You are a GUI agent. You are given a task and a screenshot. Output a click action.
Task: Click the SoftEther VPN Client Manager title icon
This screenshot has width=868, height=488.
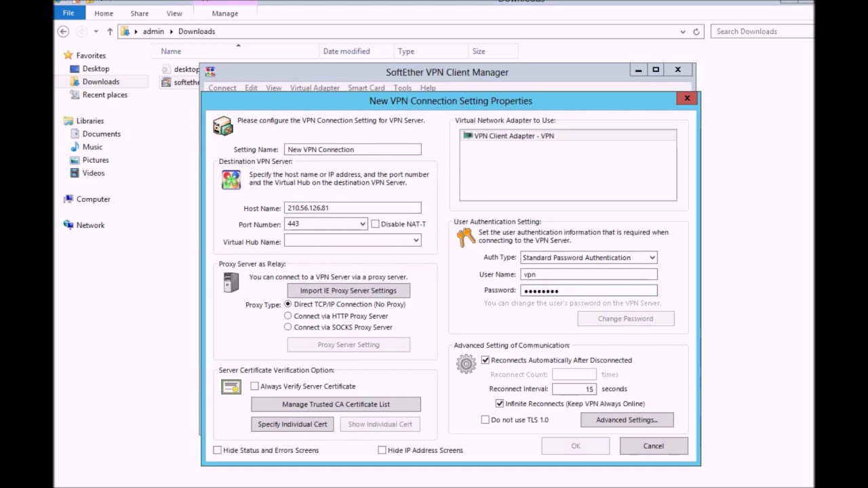tap(210, 72)
